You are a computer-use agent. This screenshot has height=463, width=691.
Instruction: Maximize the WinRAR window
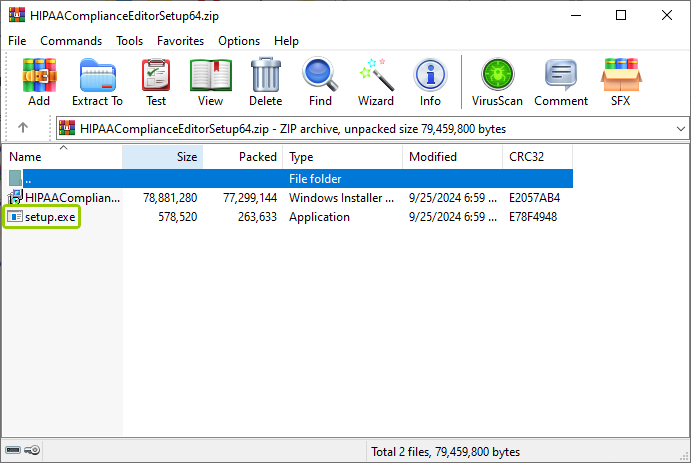tap(621, 15)
